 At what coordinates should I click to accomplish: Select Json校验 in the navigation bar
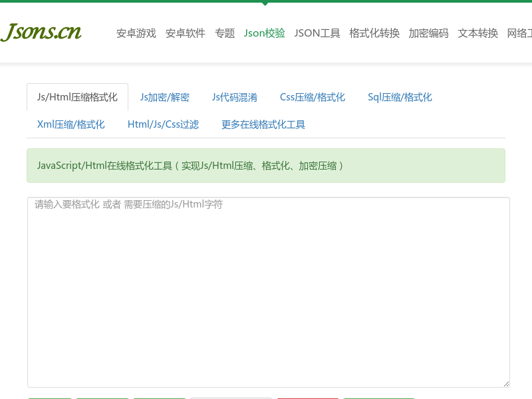[264, 33]
